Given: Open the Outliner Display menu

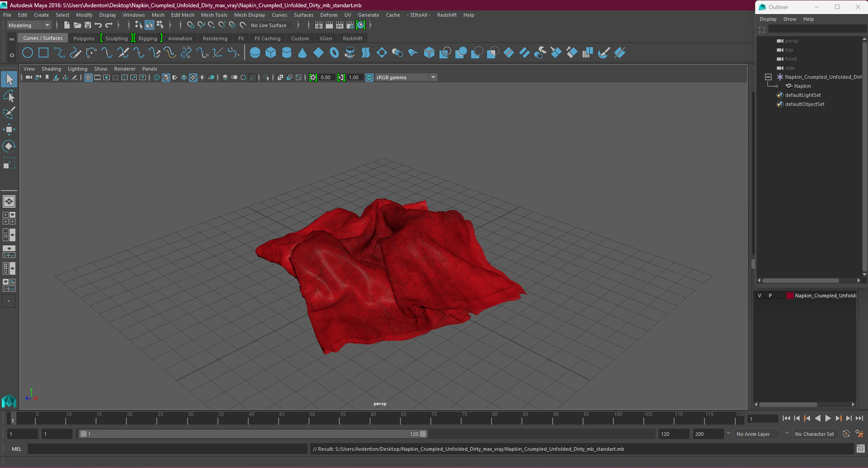Looking at the screenshot, I should pyautogui.click(x=768, y=19).
